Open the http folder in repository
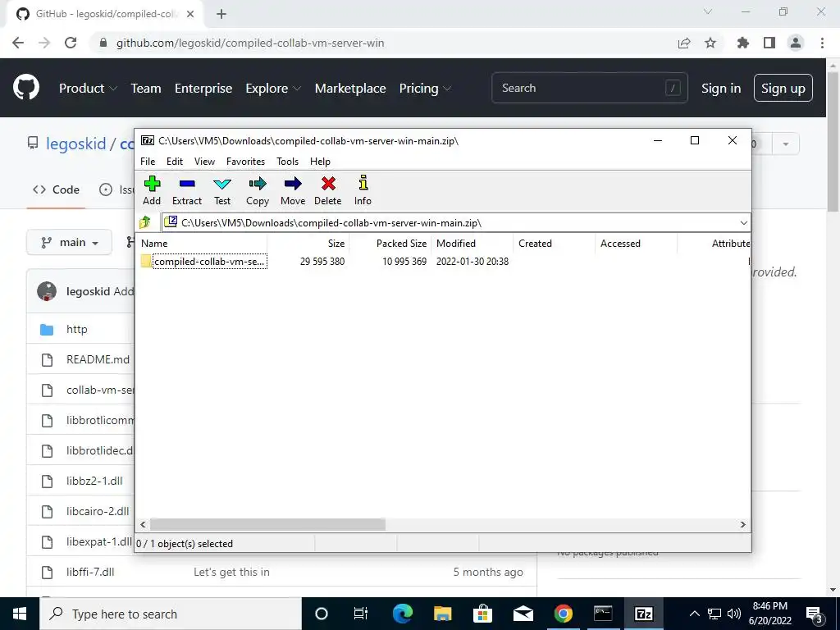Viewport: 840px width, 630px height. pos(76,330)
